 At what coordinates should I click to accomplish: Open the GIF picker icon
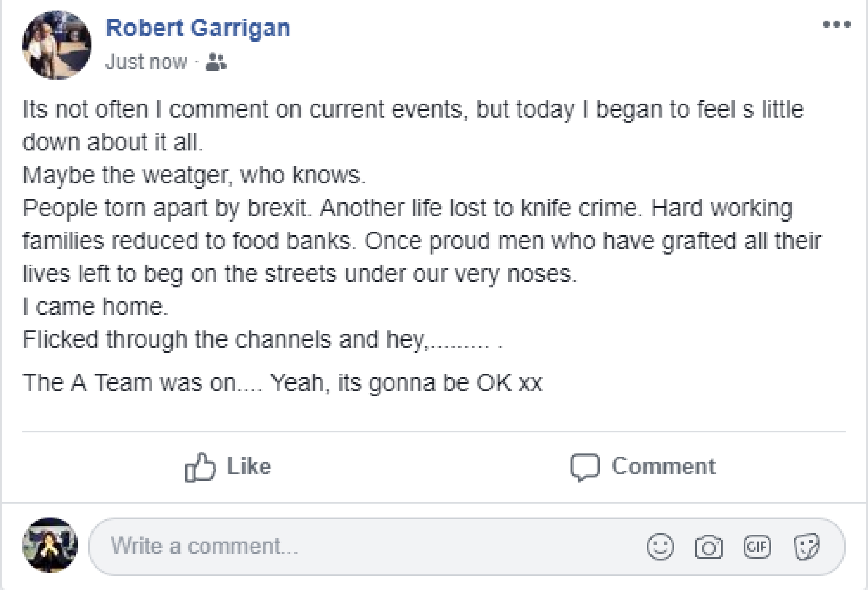tap(757, 547)
